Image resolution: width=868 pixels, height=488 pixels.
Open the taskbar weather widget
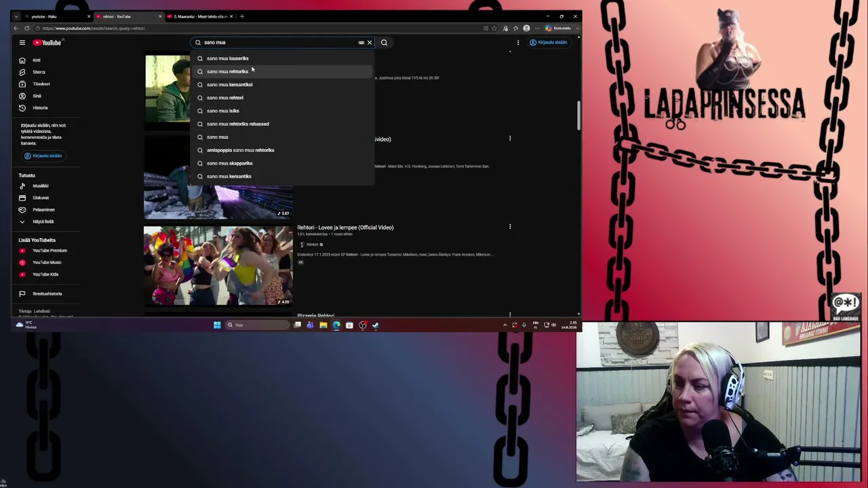(x=26, y=325)
